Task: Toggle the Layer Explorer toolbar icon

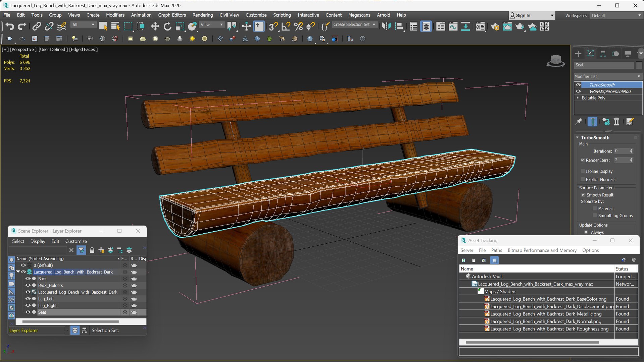Action: coord(426,26)
